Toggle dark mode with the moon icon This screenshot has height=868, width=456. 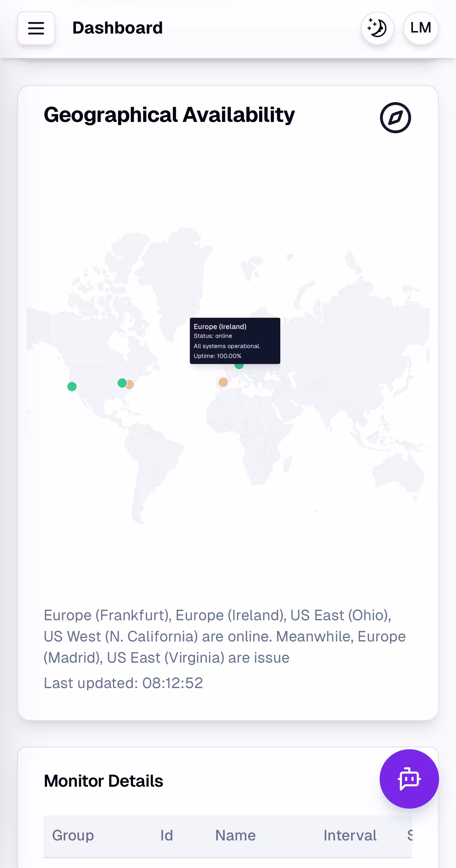[x=377, y=28]
